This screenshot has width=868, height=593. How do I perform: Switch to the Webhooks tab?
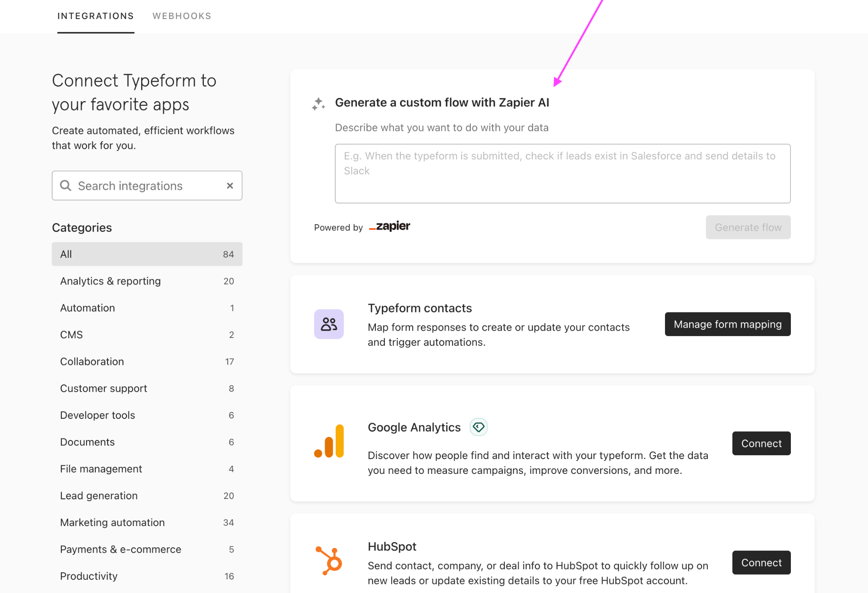182,16
